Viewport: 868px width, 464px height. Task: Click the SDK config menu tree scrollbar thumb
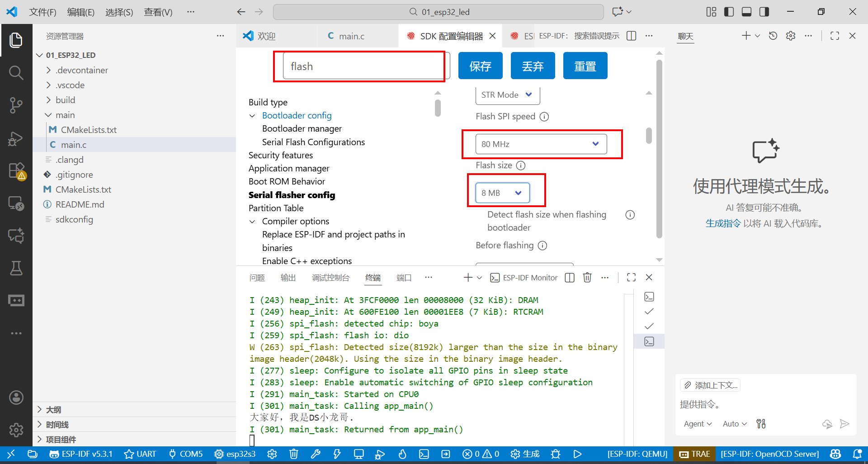438,109
